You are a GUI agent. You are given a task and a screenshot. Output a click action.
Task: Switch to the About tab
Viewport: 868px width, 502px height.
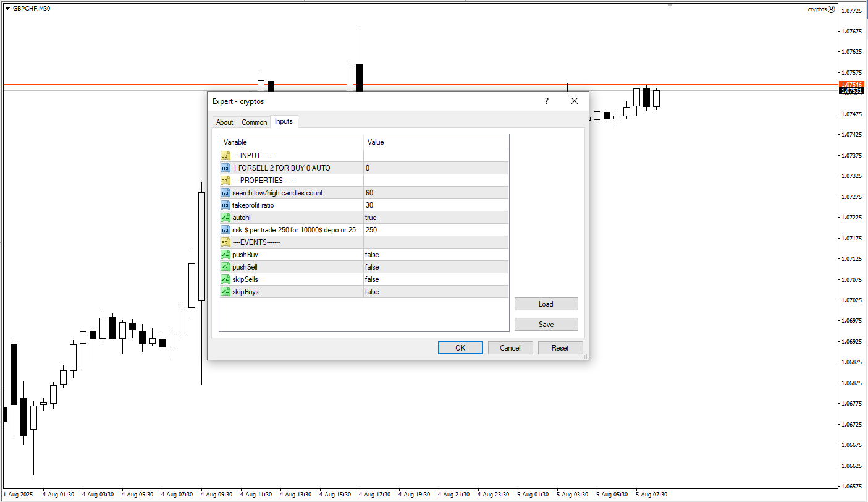click(225, 122)
